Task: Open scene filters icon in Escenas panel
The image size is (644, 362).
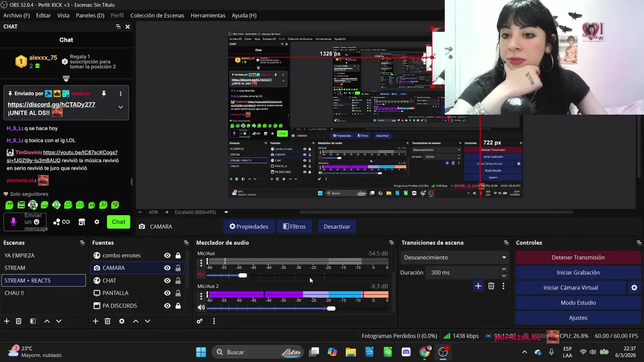Action: coord(33,321)
